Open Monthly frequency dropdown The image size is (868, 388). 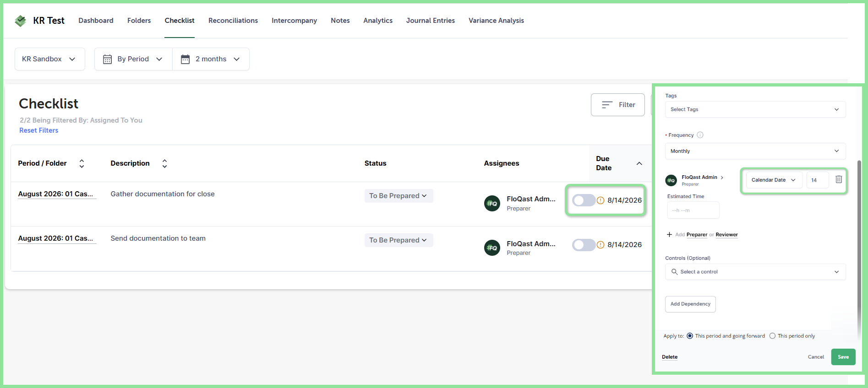point(755,151)
